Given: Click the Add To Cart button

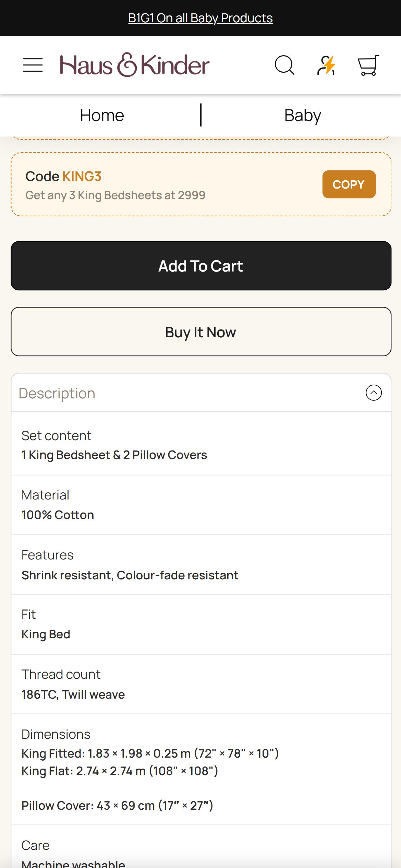Looking at the screenshot, I should click(x=201, y=266).
